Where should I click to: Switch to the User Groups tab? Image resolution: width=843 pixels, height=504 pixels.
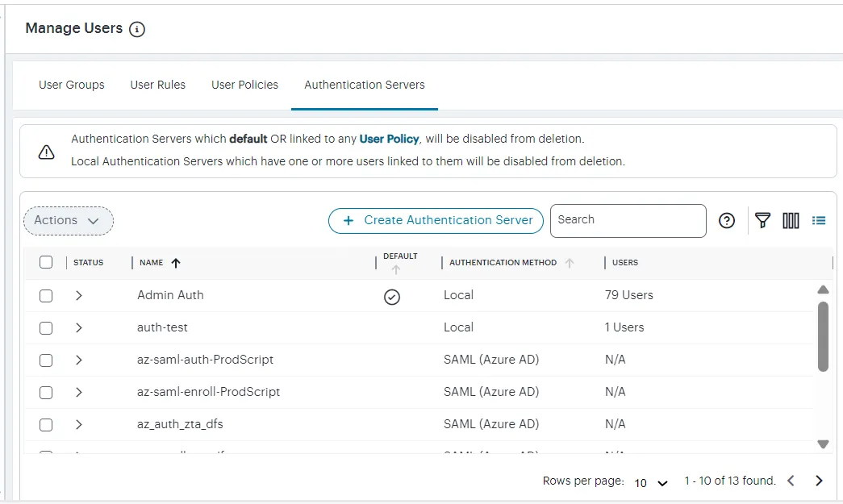(x=72, y=85)
